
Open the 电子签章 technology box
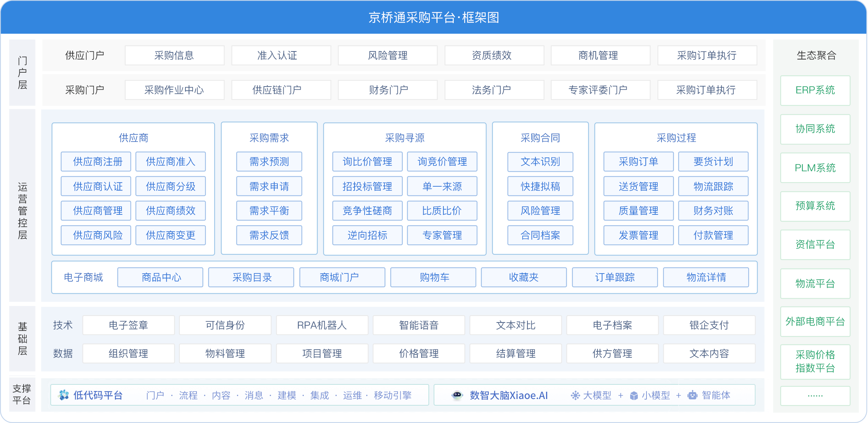(128, 325)
